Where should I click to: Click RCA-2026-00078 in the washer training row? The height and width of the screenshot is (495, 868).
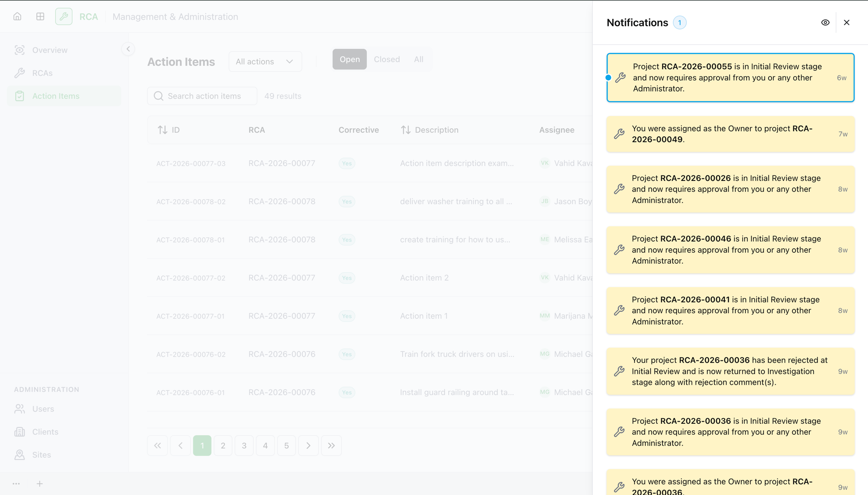click(x=282, y=201)
